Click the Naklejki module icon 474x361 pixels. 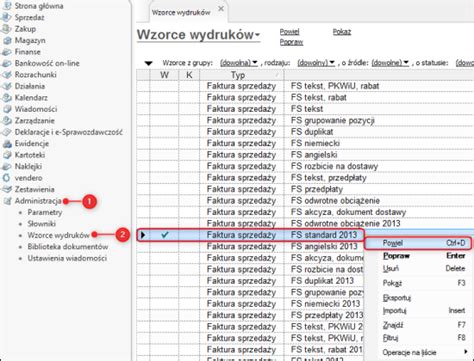tap(7, 166)
